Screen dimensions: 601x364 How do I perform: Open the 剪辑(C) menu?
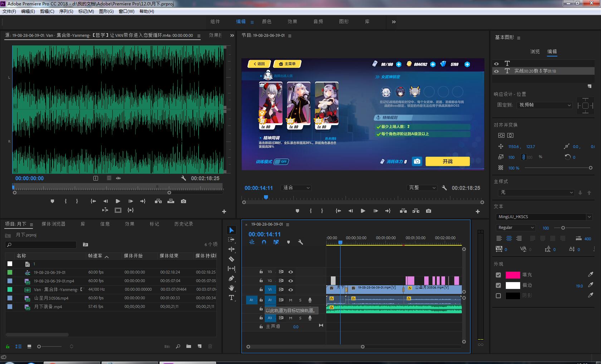47,11
